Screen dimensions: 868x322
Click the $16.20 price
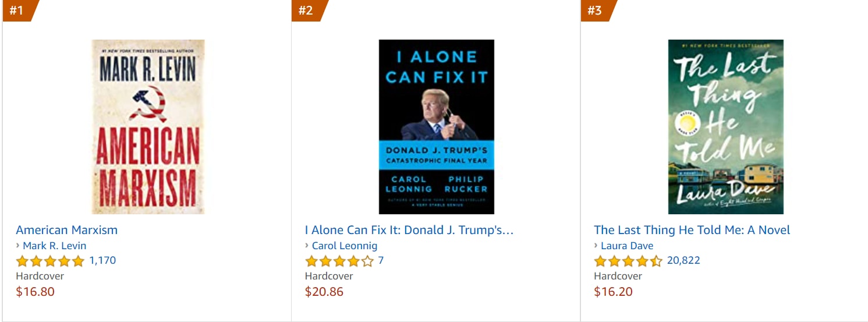pyautogui.click(x=613, y=292)
